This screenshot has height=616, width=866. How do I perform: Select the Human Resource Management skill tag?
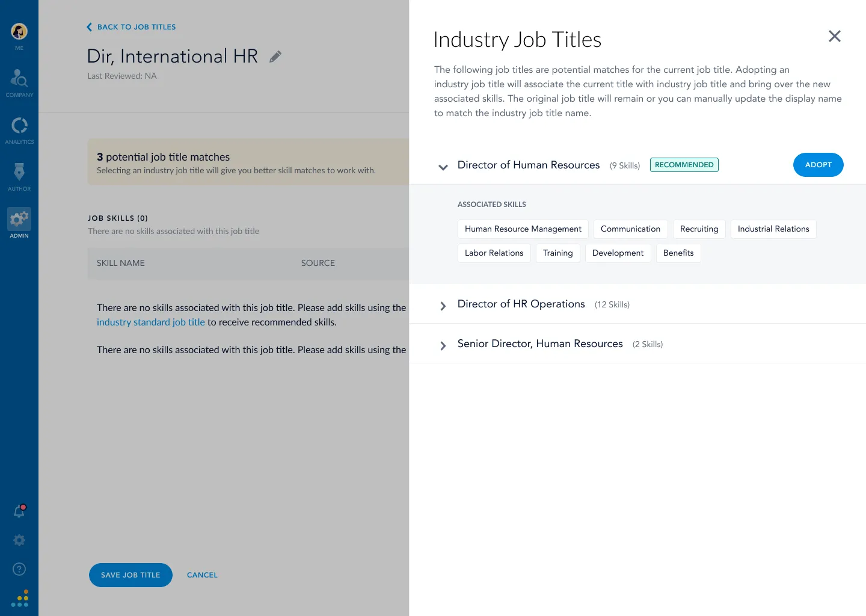[523, 229]
